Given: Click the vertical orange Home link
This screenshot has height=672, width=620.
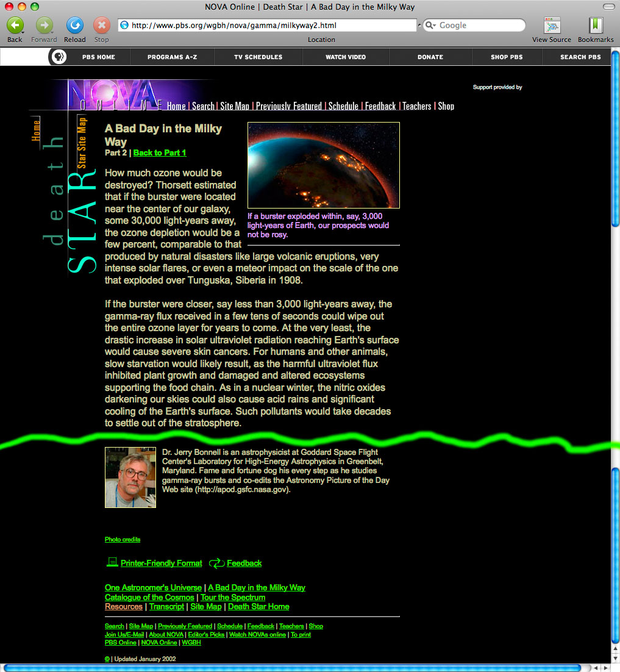Looking at the screenshot, I should pyautogui.click(x=36, y=130).
